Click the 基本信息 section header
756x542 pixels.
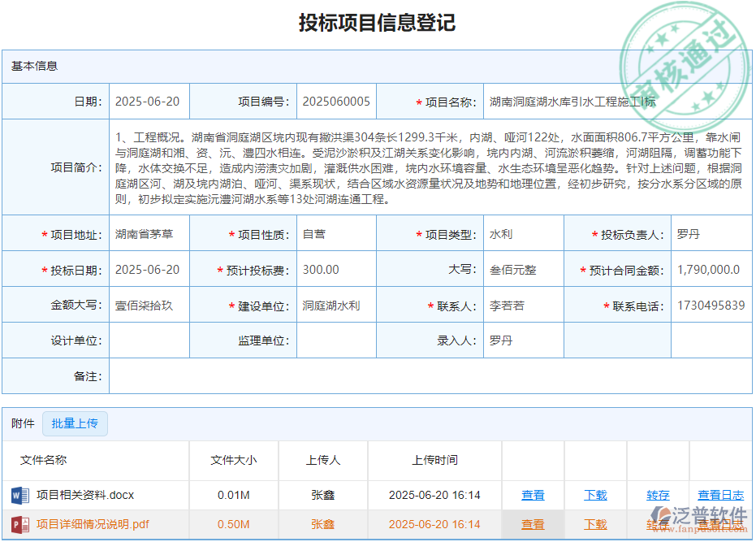34,66
